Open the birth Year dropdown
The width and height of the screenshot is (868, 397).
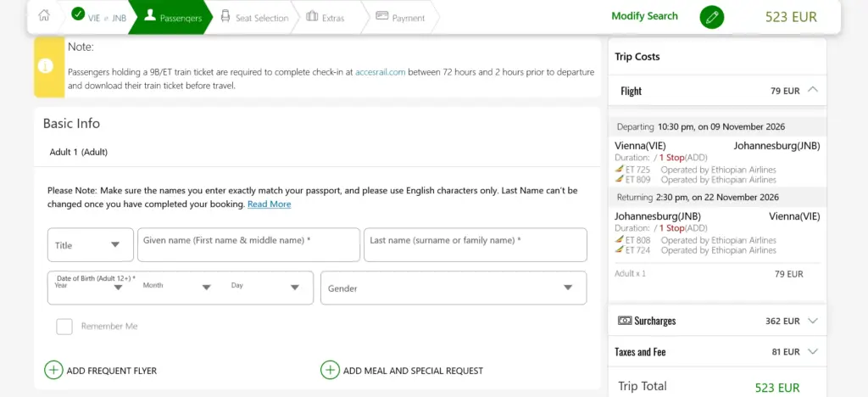pyautogui.click(x=89, y=286)
